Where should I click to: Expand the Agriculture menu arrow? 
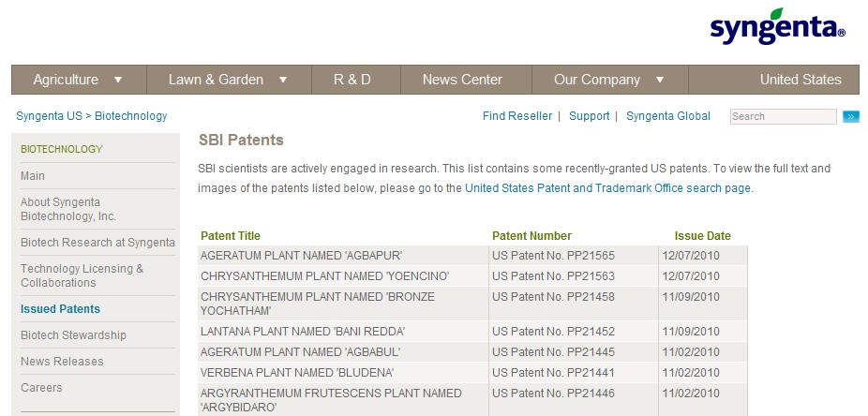click(118, 80)
